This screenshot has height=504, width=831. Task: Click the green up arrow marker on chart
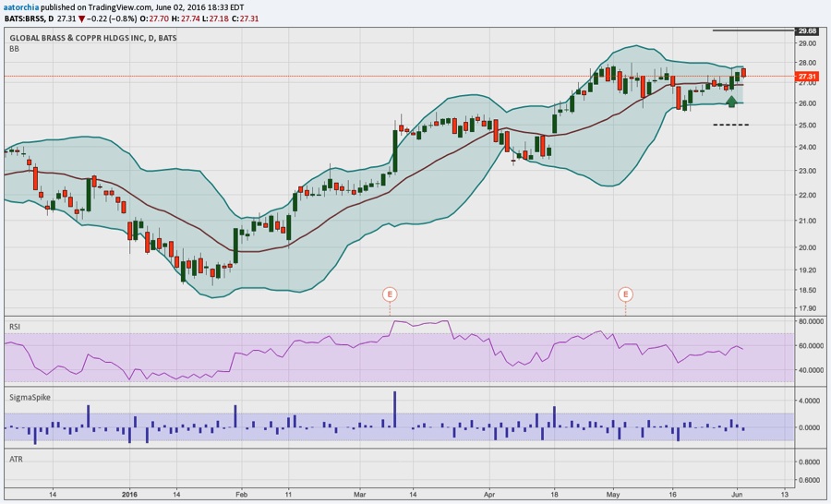coord(731,102)
